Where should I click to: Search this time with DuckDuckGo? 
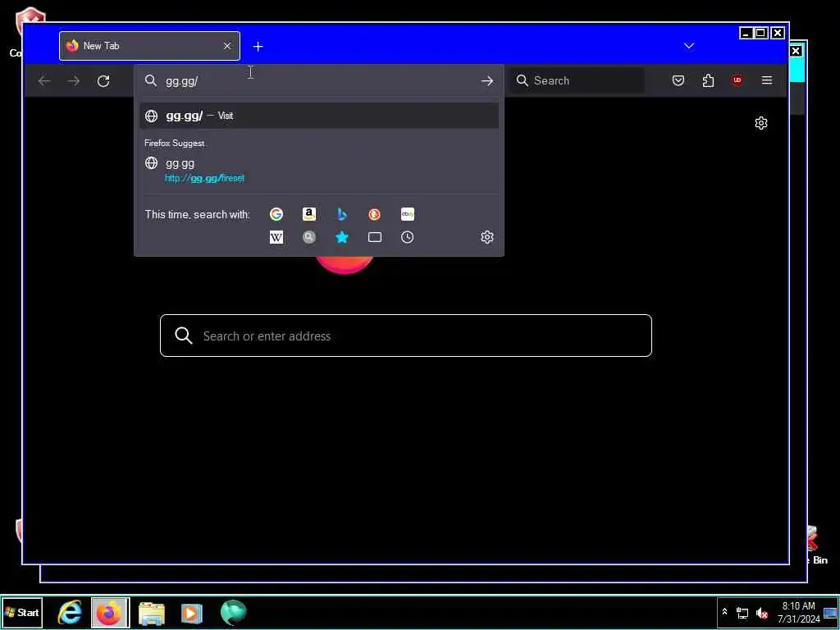[374, 214]
